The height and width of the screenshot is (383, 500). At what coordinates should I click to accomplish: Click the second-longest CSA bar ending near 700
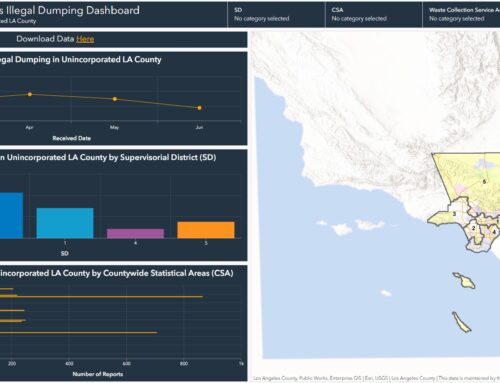78,332
